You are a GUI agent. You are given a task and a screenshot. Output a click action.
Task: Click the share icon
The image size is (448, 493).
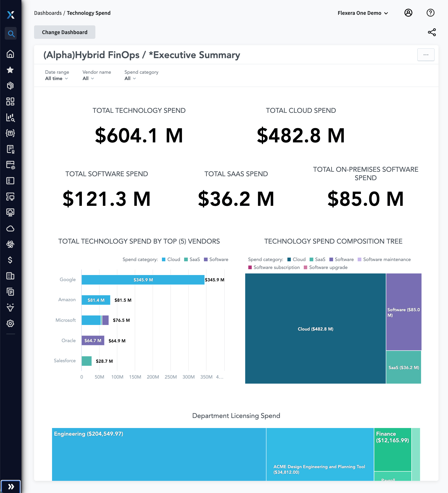point(432,32)
